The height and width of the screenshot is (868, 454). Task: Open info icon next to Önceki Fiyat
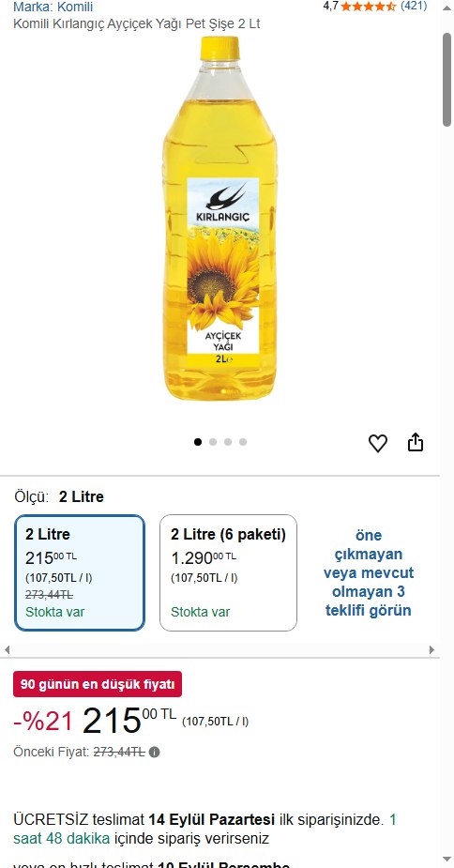pyautogui.click(x=155, y=753)
